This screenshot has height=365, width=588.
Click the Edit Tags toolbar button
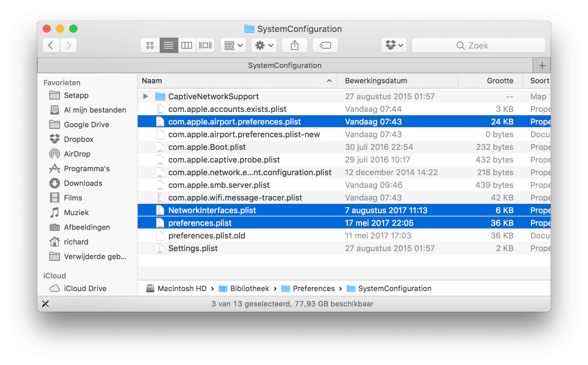(325, 45)
